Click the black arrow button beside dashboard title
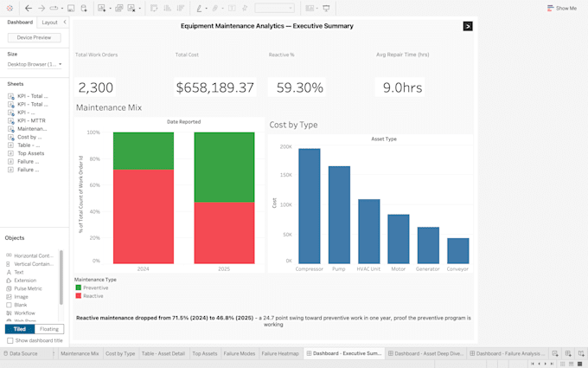This screenshot has height=368, width=588. pyautogui.click(x=468, y=26)
